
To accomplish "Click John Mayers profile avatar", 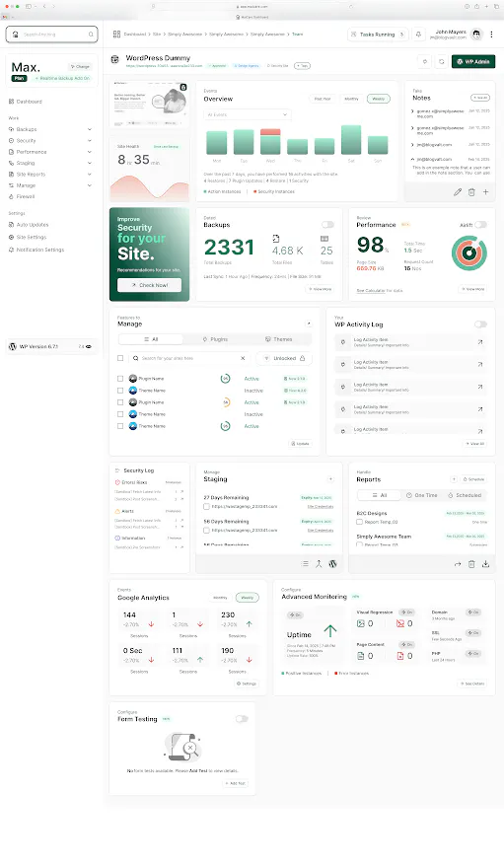I will coord(476,35).
